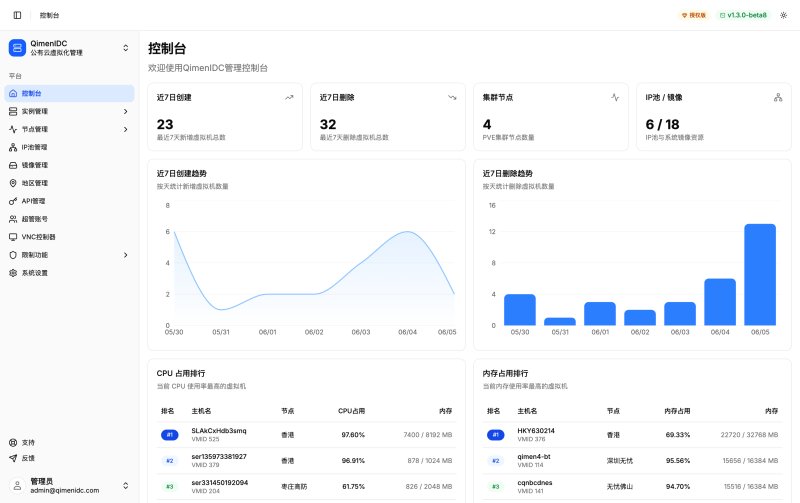The width and height of the screenshot is (800, 503).
Task: Open the 支持 support link
Action: click(69, 442)
